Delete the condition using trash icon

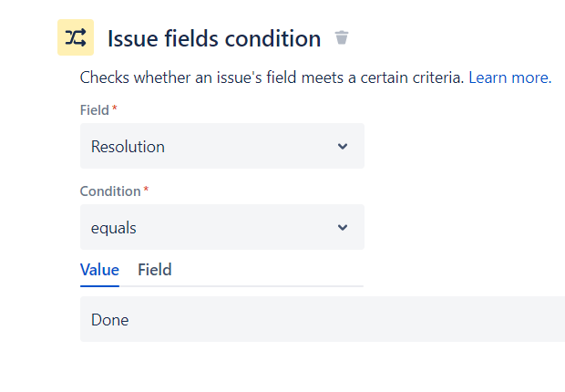pyautogui.click(x=342, y=37)
